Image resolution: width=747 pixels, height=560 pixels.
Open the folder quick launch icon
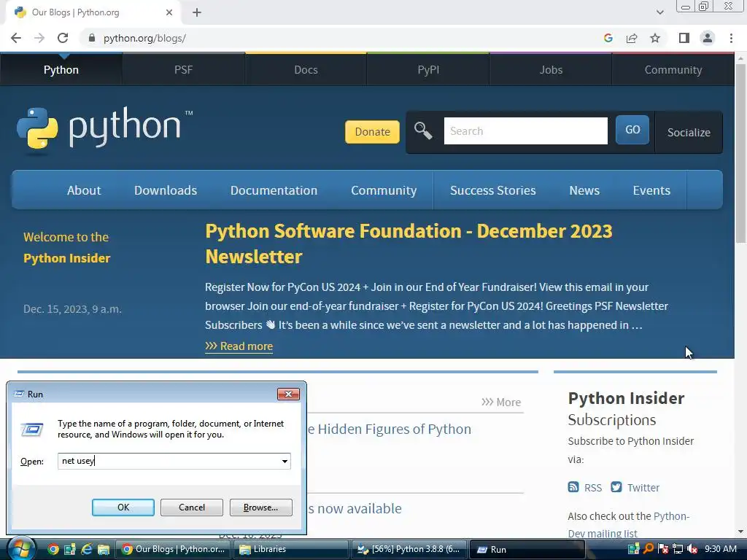tap(104, 550)
